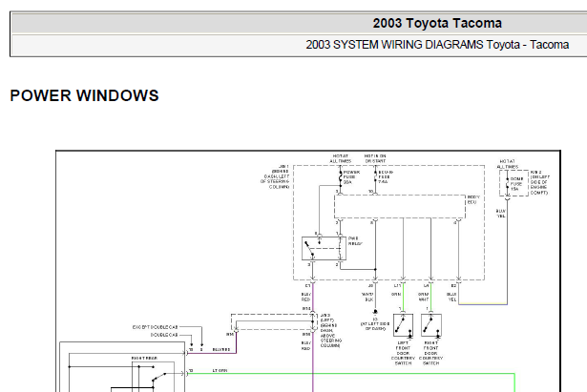The width and height of the screenshot is (587, 392).
Task: Click the "POWER WINDOWS" heading
Action: pyautogui.click(x=84, y=95)
